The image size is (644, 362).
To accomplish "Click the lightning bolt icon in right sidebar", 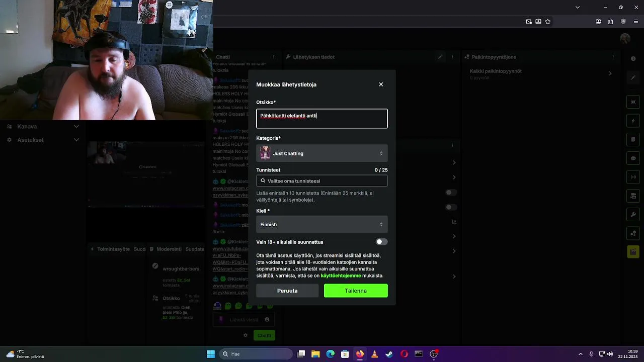I will [x=633, y=121].
